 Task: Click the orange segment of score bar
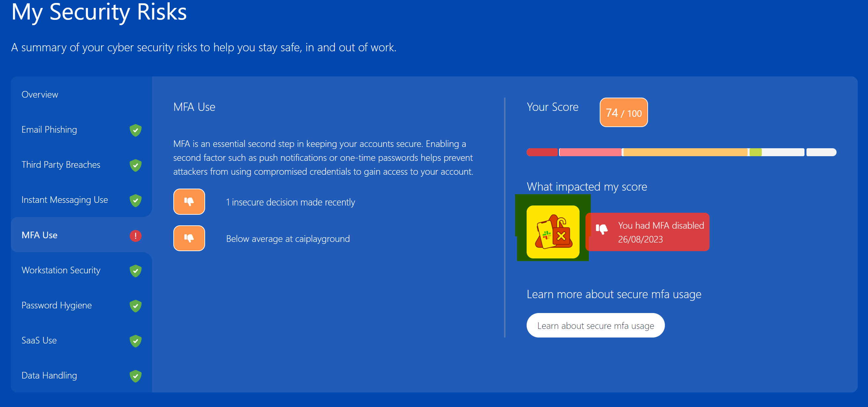click(x=685, y=152)
